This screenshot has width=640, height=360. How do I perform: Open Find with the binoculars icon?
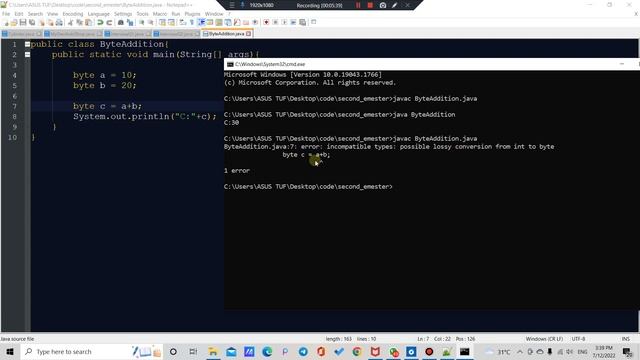pyautogui.click(x=121, y=22)
